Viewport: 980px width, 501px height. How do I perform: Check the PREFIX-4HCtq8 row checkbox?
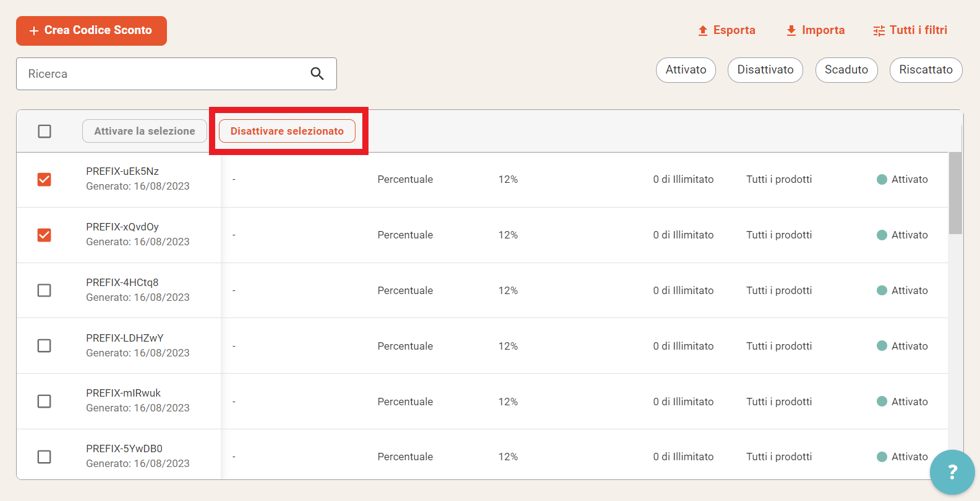click(45, 290)
